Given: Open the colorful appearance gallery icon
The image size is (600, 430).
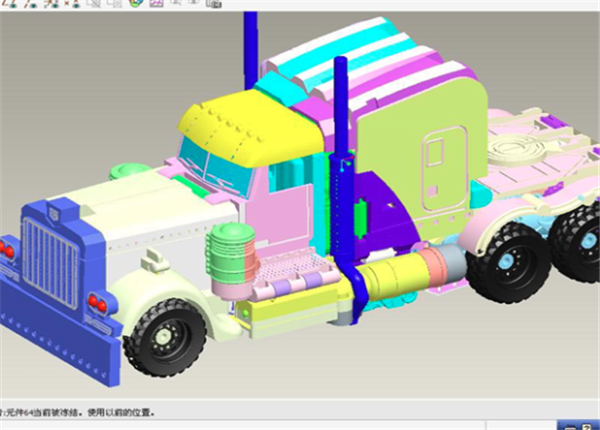Looking at the screenshot, I should tap(136, 3).
